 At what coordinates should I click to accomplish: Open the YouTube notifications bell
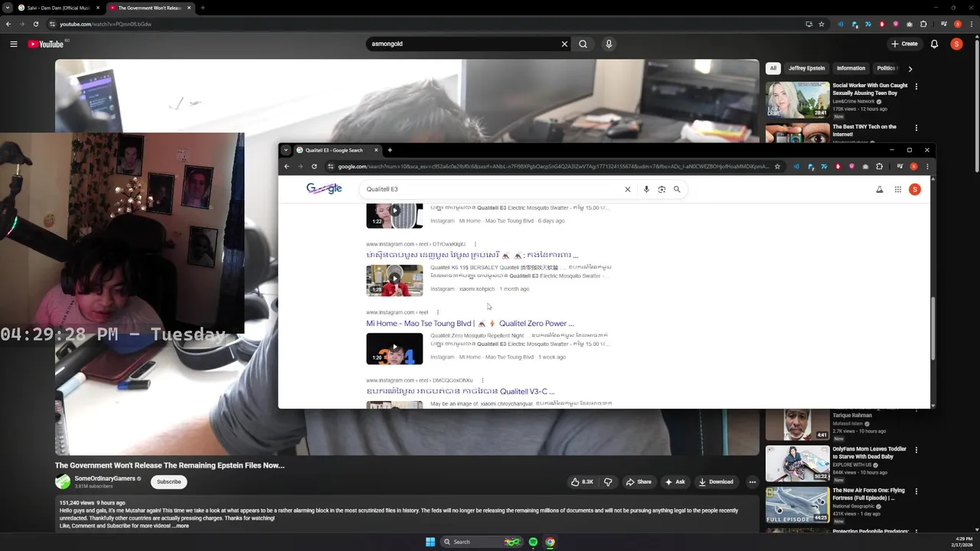click(934, 44)
